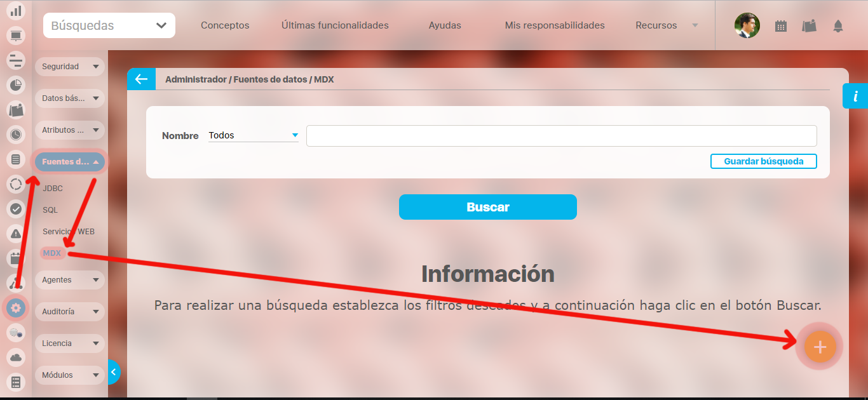Click Guardar búsqueda button

(763, 161)
